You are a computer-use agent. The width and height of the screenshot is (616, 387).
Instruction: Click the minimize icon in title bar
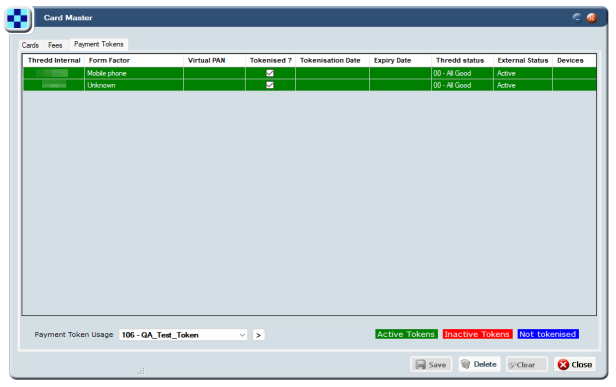[577, 17]
